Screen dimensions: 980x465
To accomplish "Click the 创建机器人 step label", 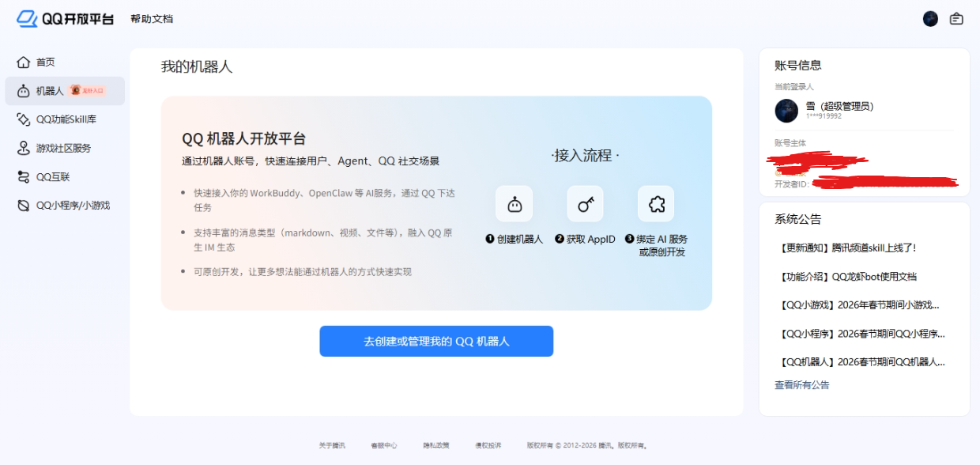I will point(514,239).
